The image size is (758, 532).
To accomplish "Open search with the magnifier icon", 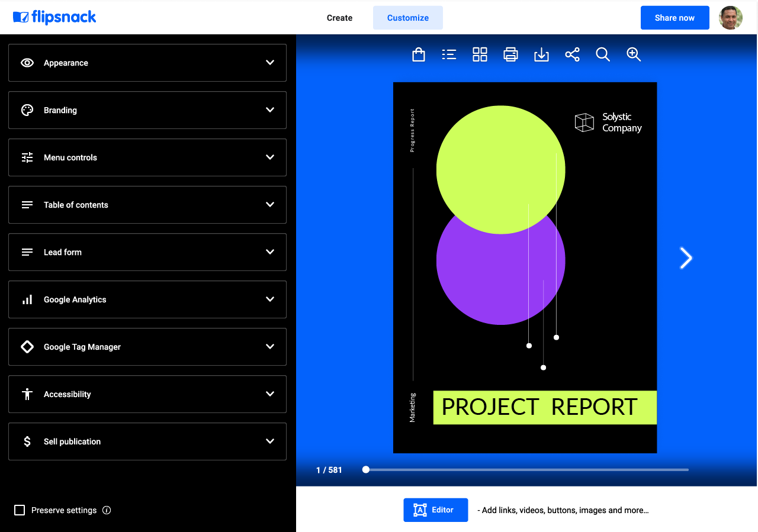I will pyautogui.click(x=603, y=55).
